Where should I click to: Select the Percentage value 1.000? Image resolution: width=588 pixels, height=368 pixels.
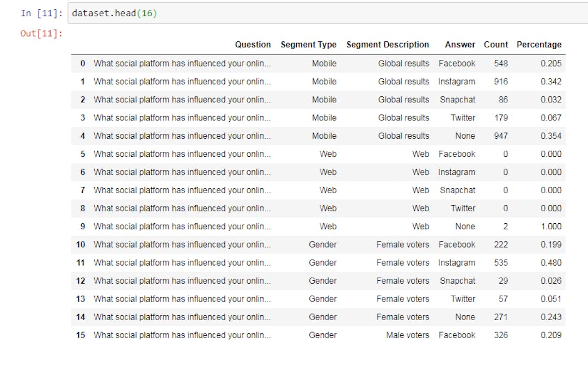[551, 226]
